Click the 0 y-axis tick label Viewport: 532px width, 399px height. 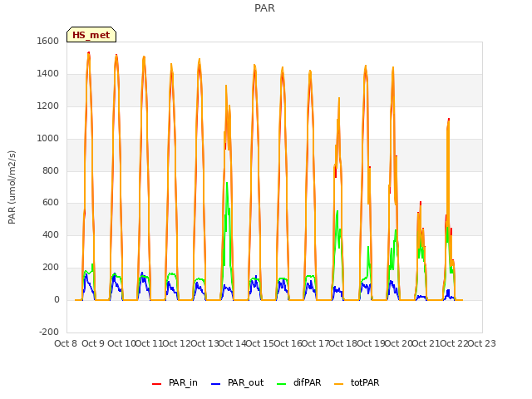(x=57, y=300)
